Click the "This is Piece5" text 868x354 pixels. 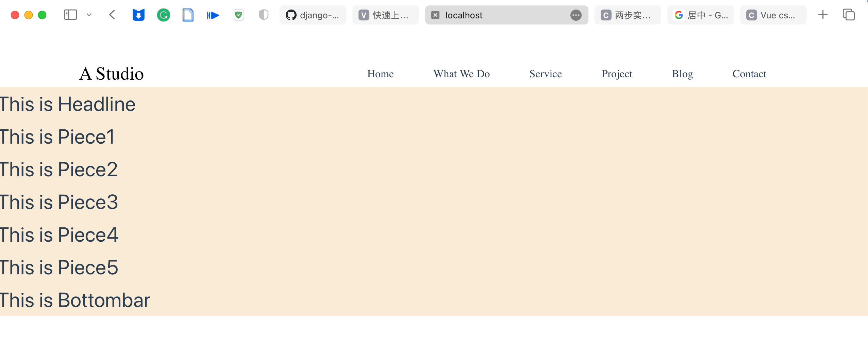click(59, 268)
